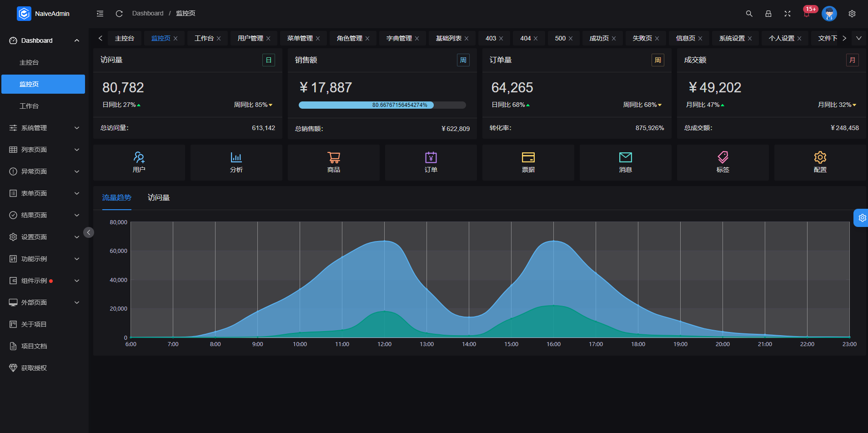Viewport: 868px width, 433px height.
Task: Open the 订单 order shortcut
Action: 431,162
